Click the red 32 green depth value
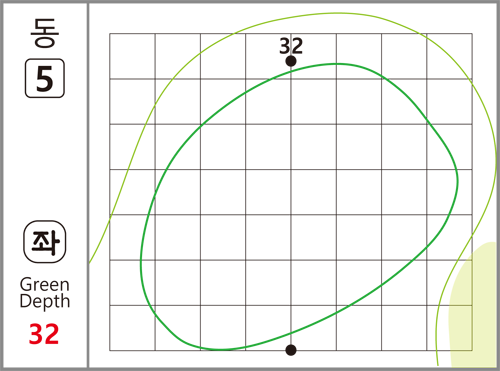Screen dimensions: 500x371 coord(44,334)
